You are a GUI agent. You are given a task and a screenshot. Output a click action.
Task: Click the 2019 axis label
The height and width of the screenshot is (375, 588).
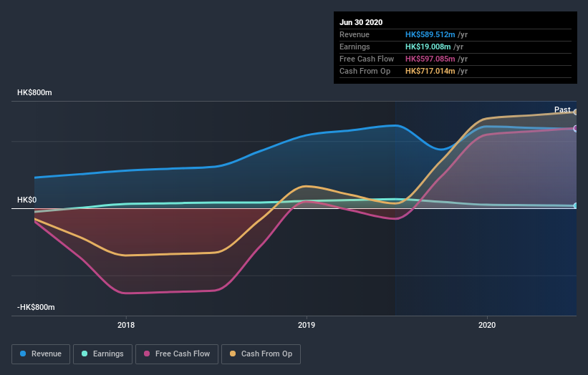coord(307,325)
